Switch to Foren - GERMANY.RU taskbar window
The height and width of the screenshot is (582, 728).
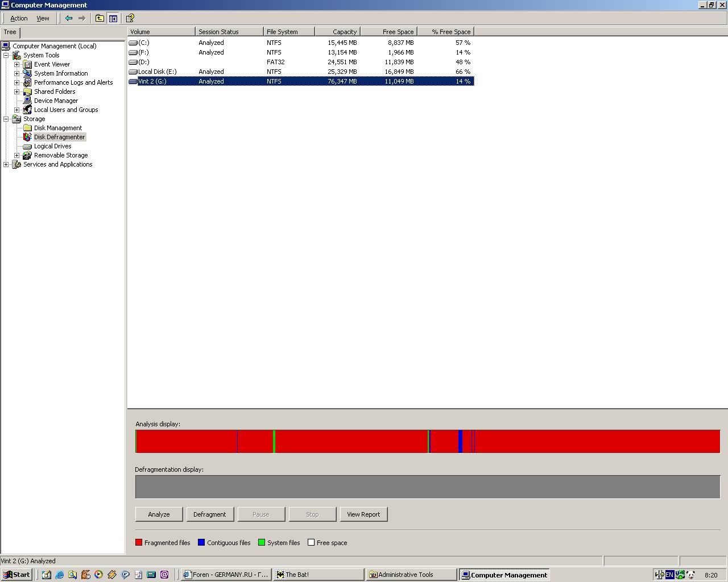226,575
